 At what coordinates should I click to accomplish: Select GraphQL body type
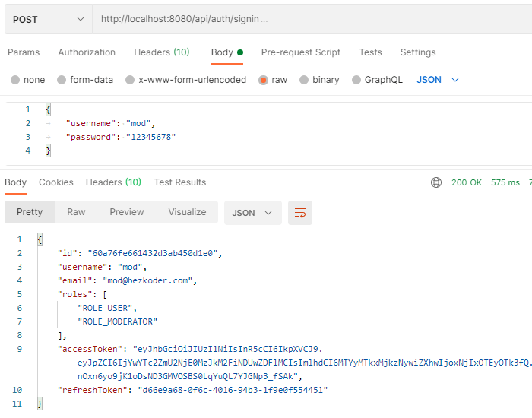click(x=377, y=80)
